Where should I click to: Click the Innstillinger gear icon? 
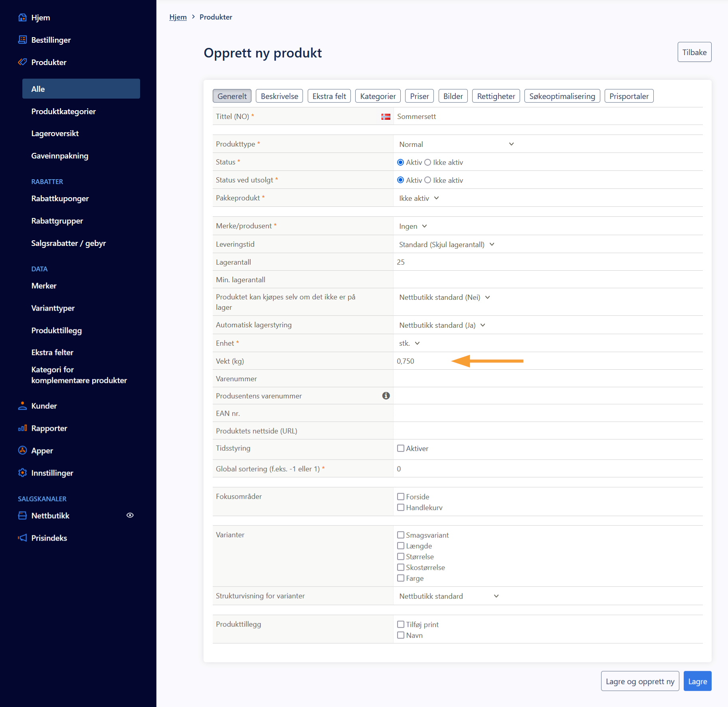[22, 473]
